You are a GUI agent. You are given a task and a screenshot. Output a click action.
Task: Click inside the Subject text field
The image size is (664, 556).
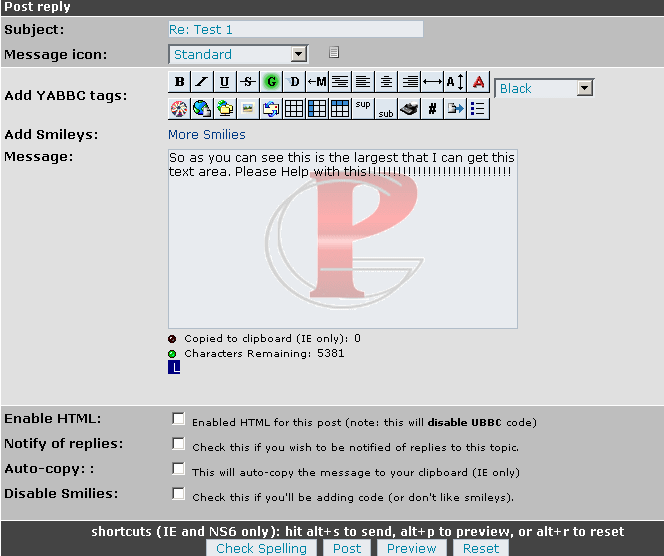295,30
